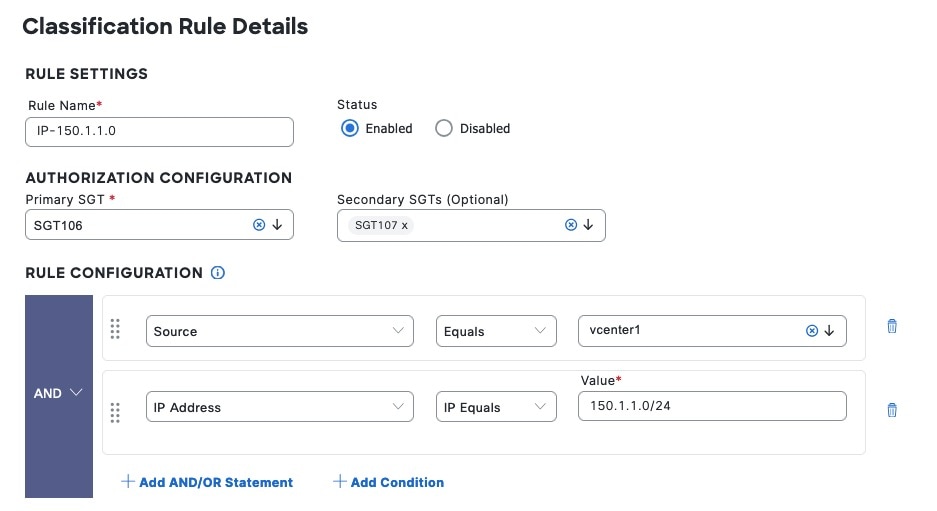
Task: Click the Rule Name input field
Action: click(x=159, y=132)
